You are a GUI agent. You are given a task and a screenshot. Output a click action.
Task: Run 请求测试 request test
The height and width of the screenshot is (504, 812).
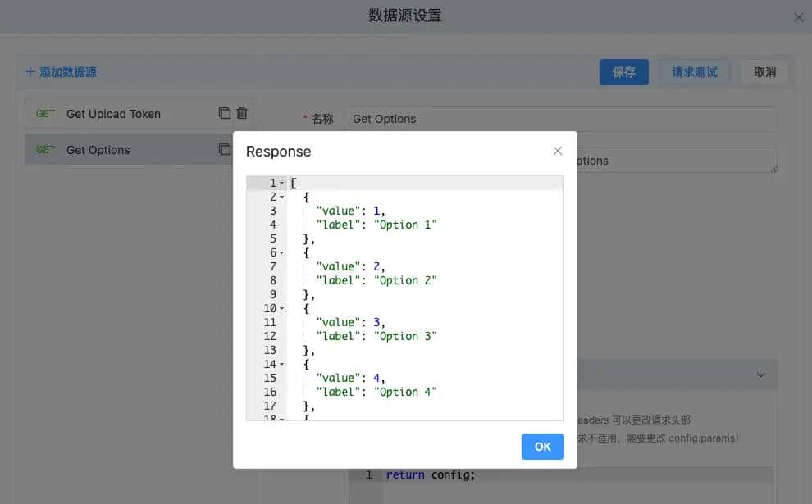pyautogui.click(x=695, y=72)
